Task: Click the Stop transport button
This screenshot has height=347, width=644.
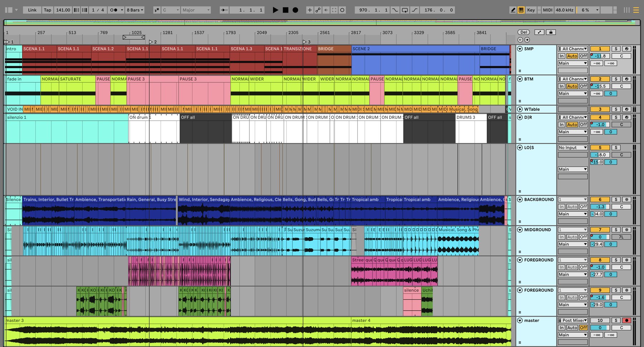Action: click(286, 10)
